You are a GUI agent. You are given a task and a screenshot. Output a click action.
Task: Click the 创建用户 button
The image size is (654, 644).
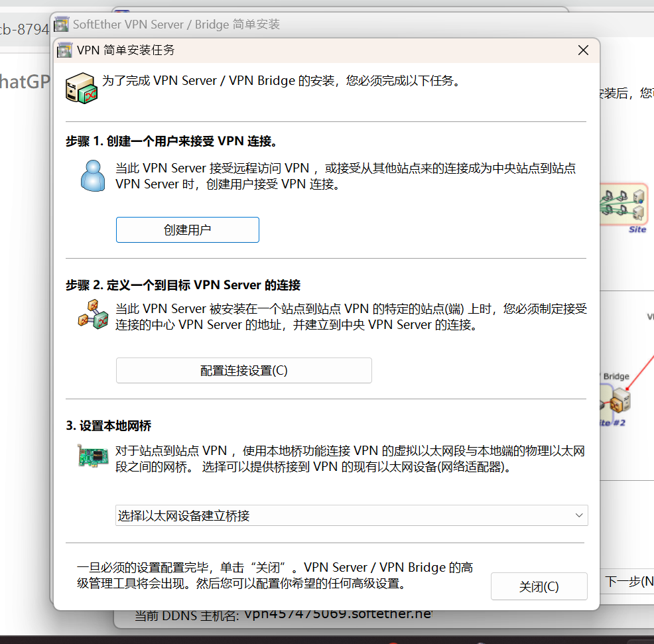187,229
